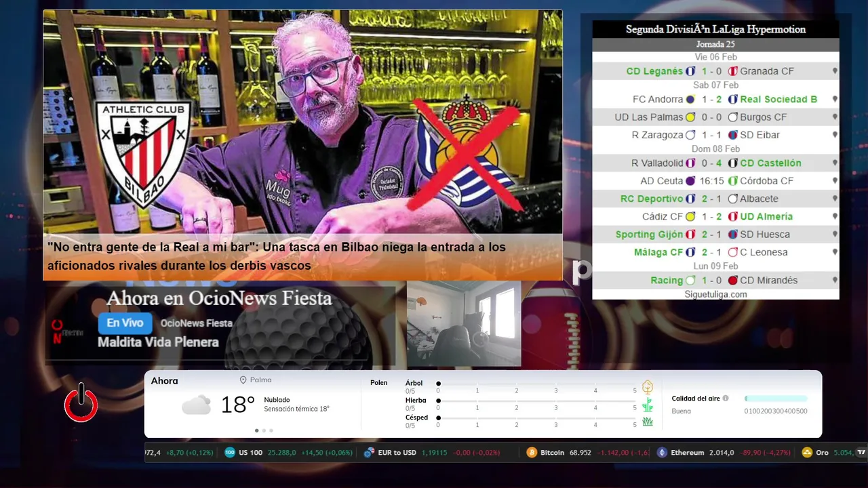
Task: Click the Granada CF team badge
Action: click(732, 71)
